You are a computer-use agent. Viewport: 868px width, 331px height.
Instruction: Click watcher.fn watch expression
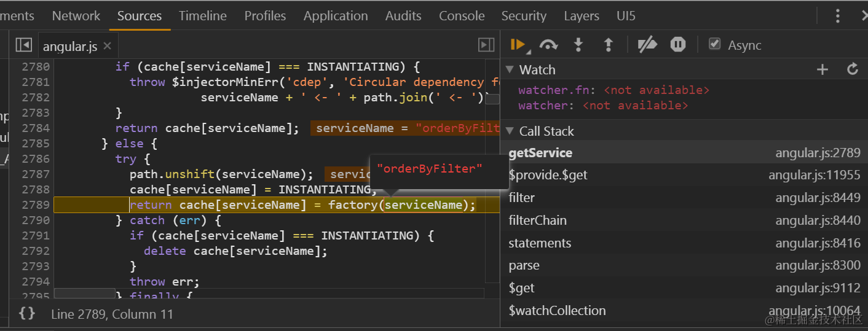pos(614,90)
